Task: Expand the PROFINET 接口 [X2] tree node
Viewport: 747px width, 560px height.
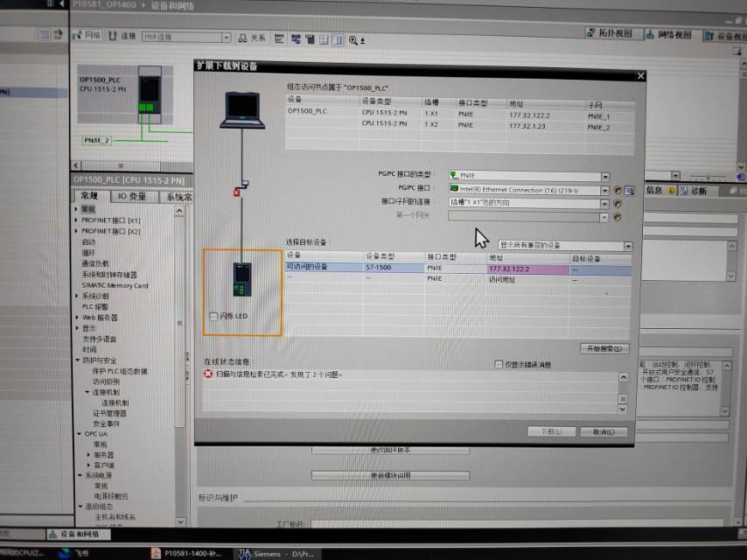Action: coord(76,231)
